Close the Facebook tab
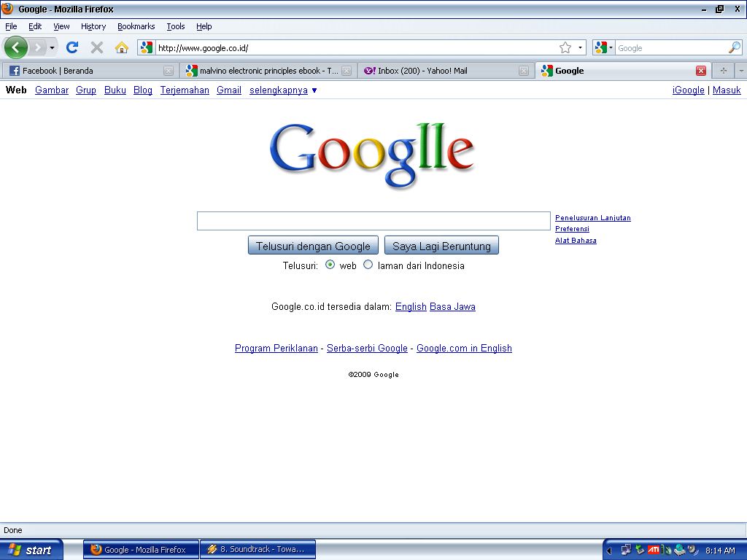 [x=169, y=71]
